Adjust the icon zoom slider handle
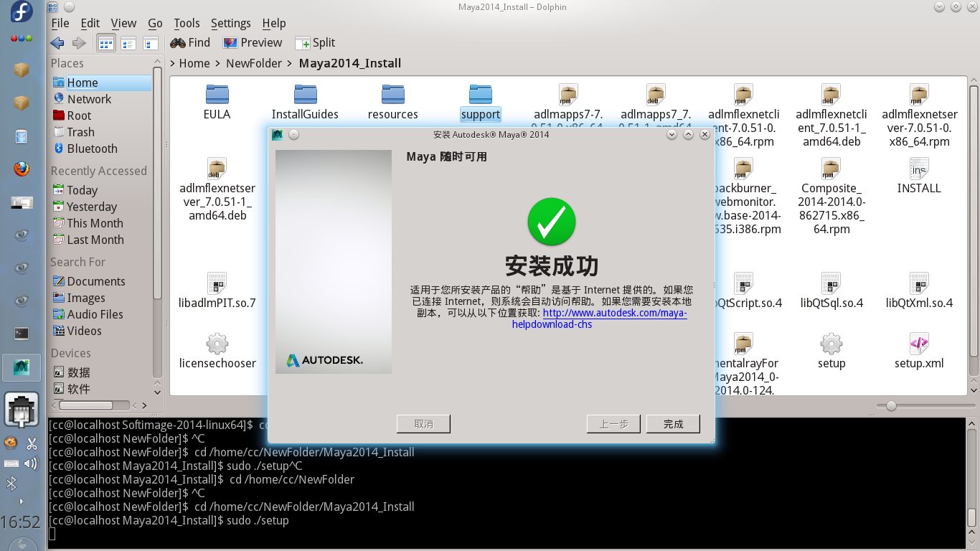The image size is (980, 551). [890, 406]
